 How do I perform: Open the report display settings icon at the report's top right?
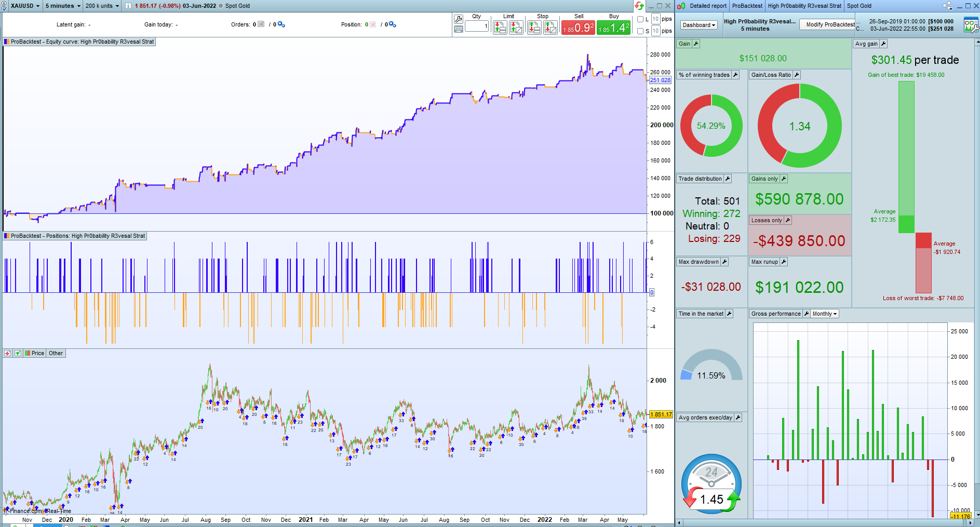(x=971, y=24)
